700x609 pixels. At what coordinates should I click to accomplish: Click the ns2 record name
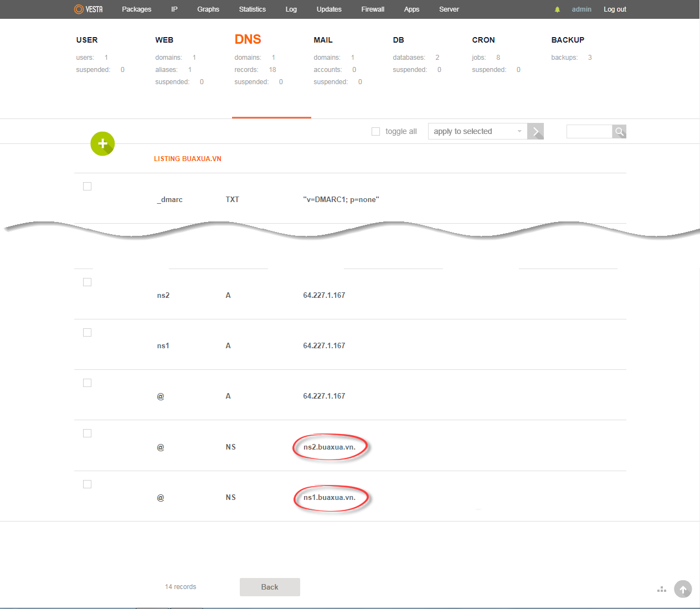163,295
